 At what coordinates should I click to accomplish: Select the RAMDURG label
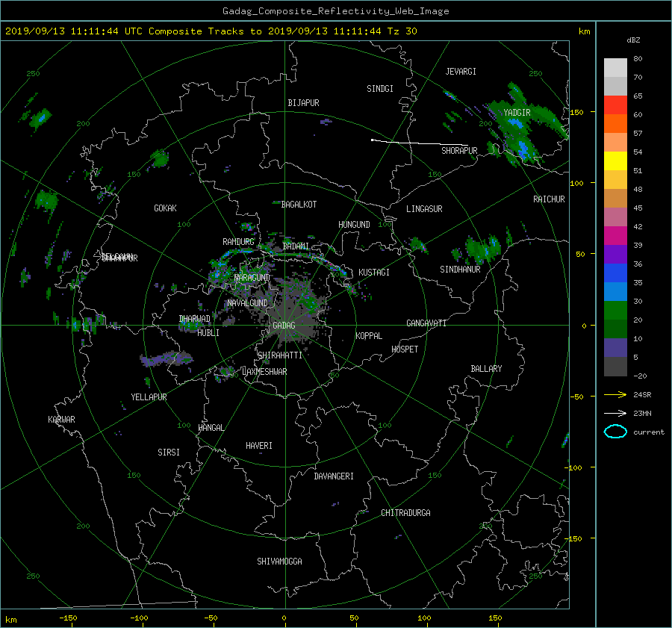click(x=238, y=242)
